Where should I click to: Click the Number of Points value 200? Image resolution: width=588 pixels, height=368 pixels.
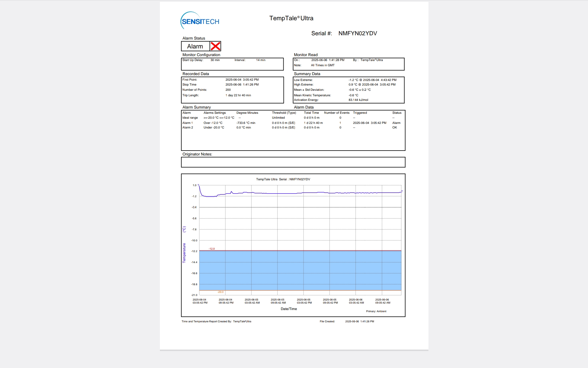click(x=228, y=90)
